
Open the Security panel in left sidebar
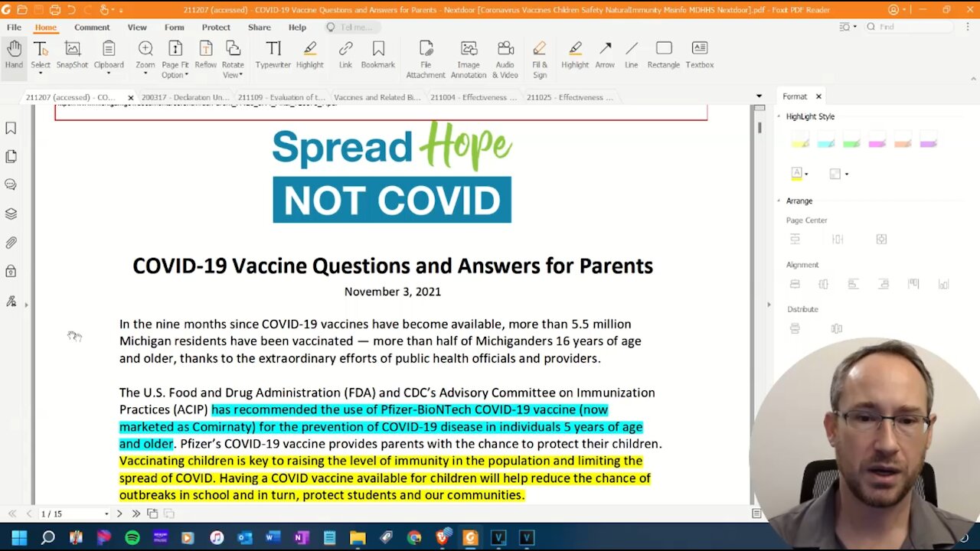11,271
